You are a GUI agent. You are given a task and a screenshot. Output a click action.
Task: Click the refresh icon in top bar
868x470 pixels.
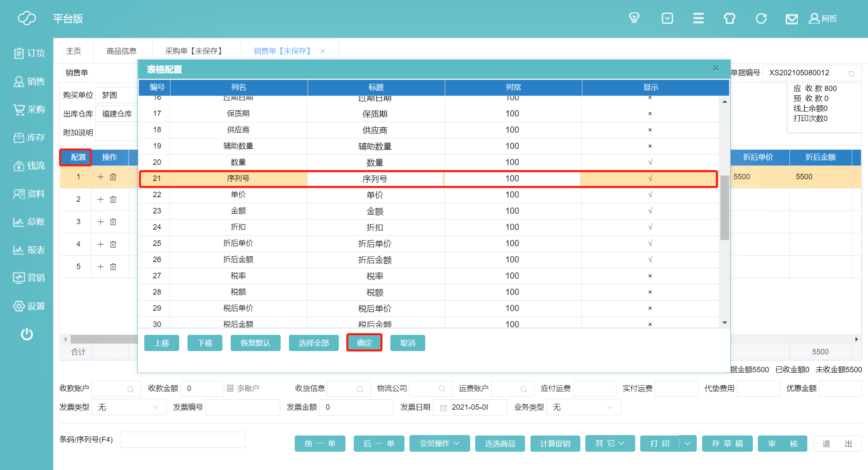pos(761,18)
